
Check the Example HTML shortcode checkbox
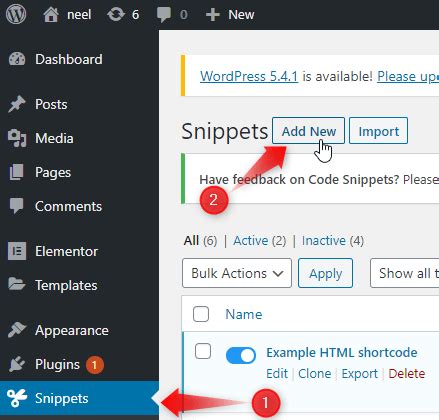pos(203,351)
